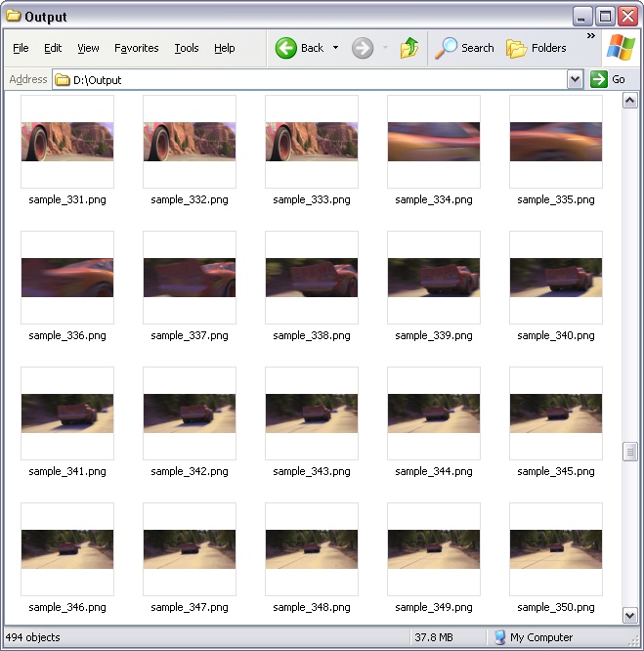This screenshot has width=644, height=651.
Task: Select thumbnail of sample_332.png
Action: 190,142
